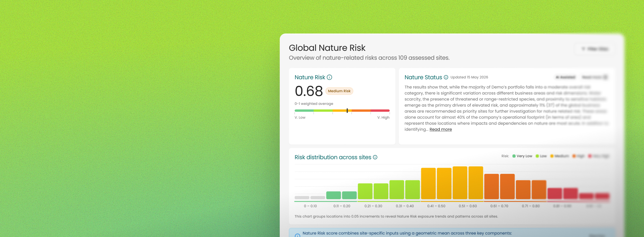Click the V. High scale label
This screenshot has width=644, height=237.
click(x=383, y=118)
